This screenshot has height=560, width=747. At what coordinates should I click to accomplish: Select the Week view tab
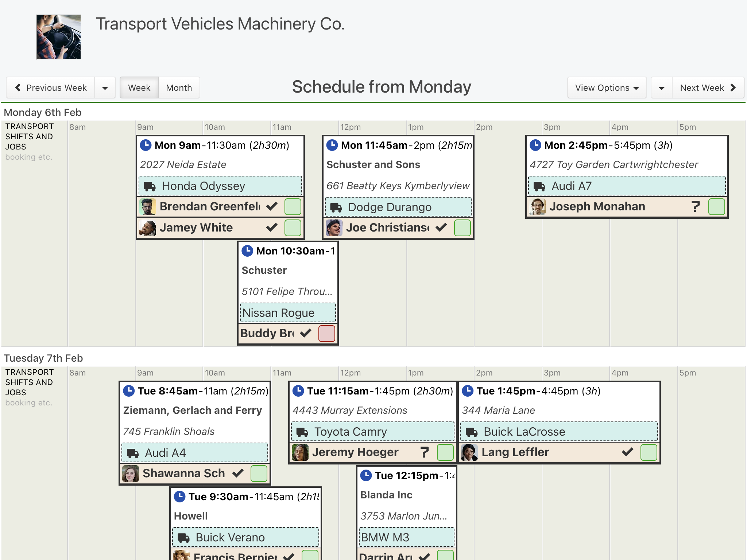coord(139,87)
